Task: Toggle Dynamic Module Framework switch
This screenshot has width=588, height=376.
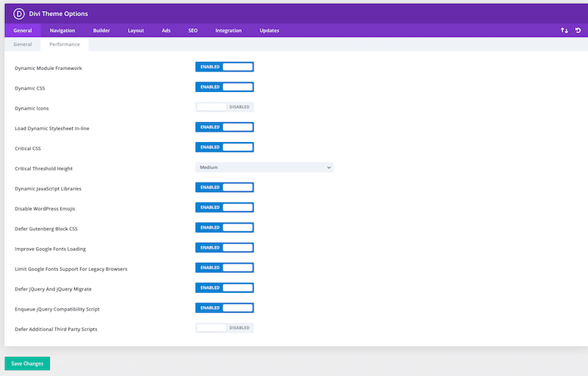Action: point(224,67)
